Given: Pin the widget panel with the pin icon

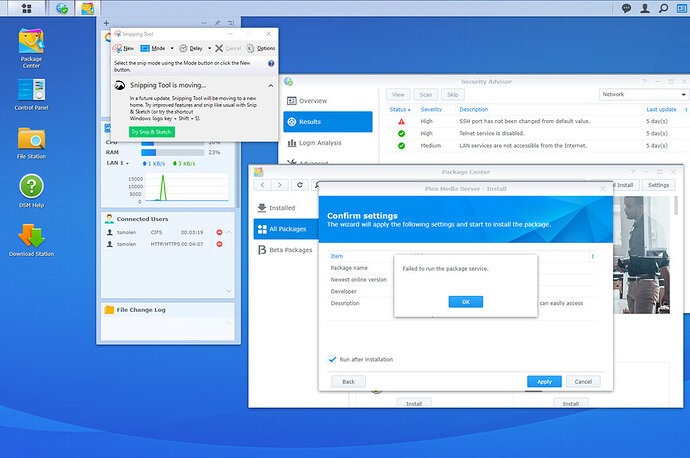Looking at the screenshot, I should click(217, 23).
